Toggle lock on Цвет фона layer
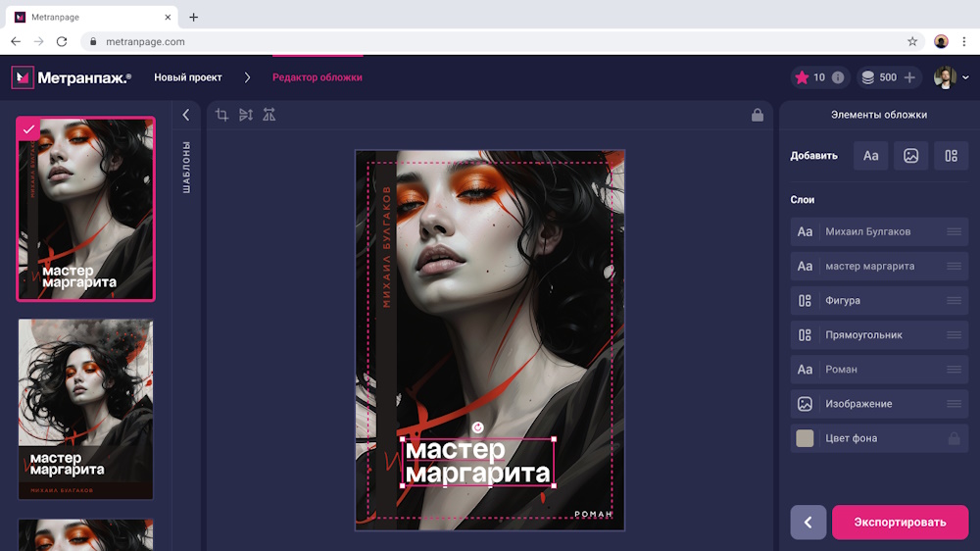 [954, 438]
